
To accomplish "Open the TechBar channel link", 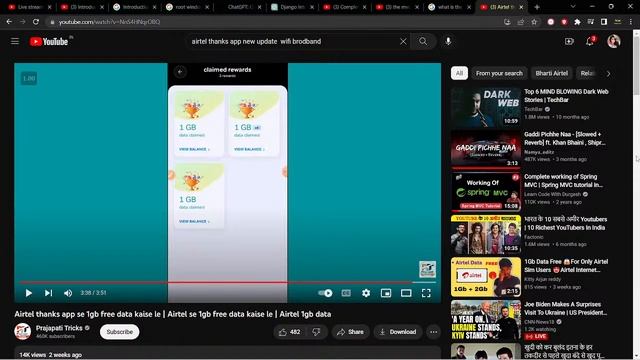I will pos(533,109).
